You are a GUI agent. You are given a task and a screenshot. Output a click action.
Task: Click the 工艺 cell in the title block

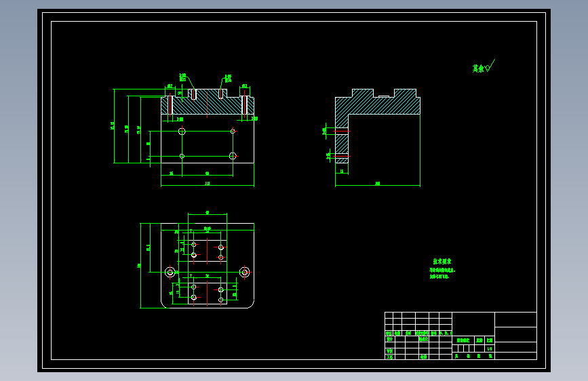(x=389, y=357)
